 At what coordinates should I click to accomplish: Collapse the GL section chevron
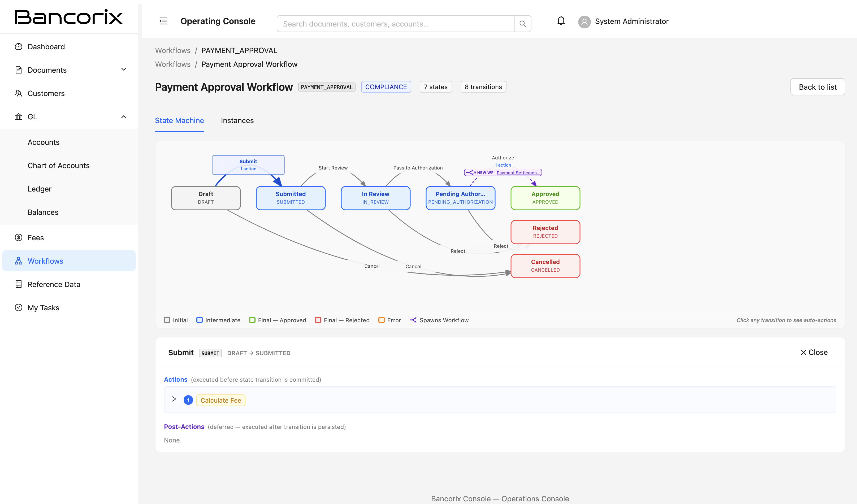(123, 116)
